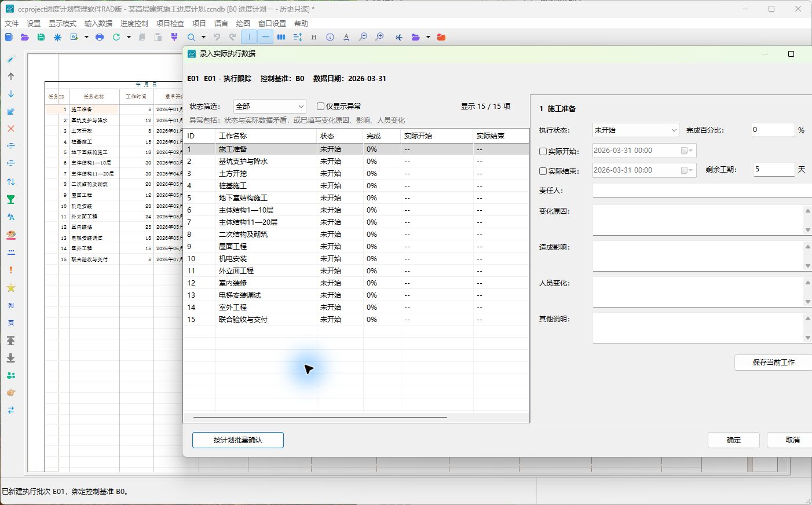Click the 确定 button
The width and height of the screenshot is (812, 505).
click(x=734, y=440)
